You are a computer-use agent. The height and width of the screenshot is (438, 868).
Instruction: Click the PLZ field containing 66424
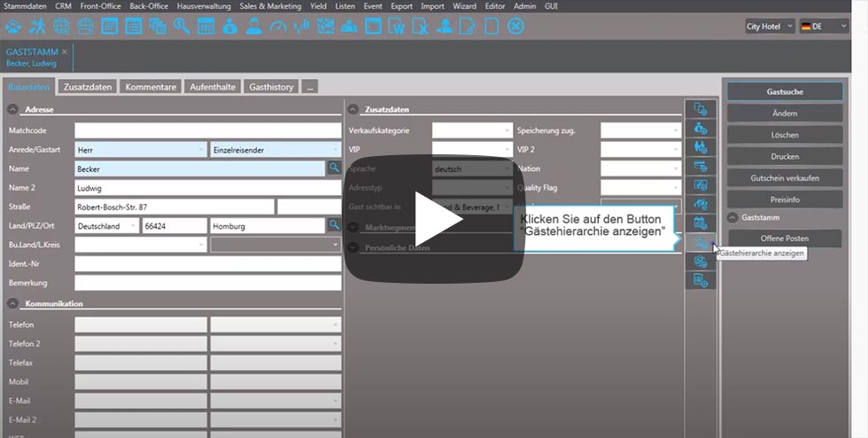(x=174, y=226)
